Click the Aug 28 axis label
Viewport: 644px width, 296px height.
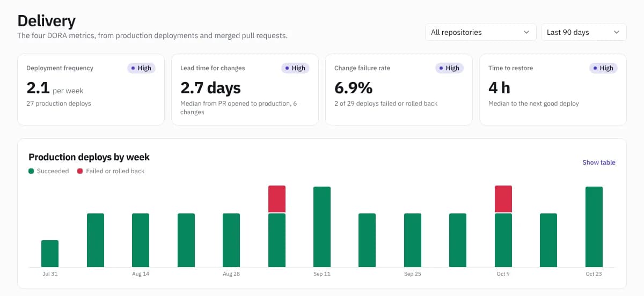tap(231, 274)
